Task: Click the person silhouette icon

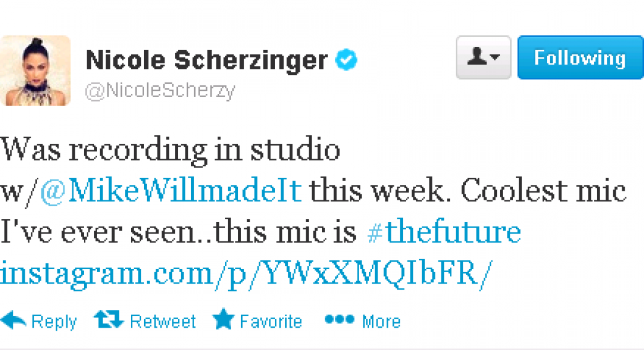Action: tap(478, 57)
